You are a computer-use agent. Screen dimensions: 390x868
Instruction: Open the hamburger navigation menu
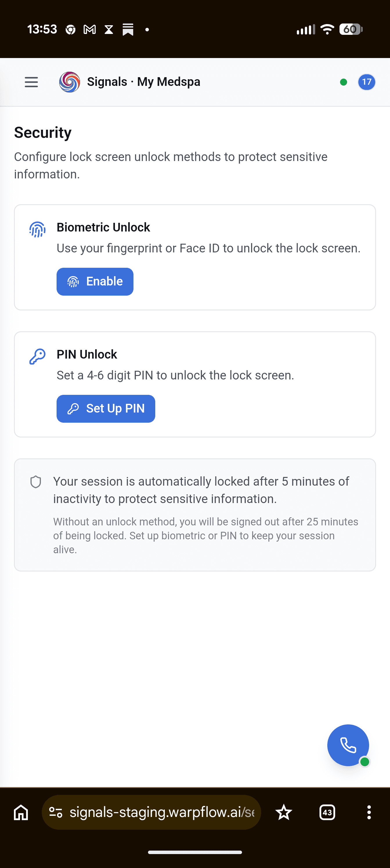tap(31, 82)
